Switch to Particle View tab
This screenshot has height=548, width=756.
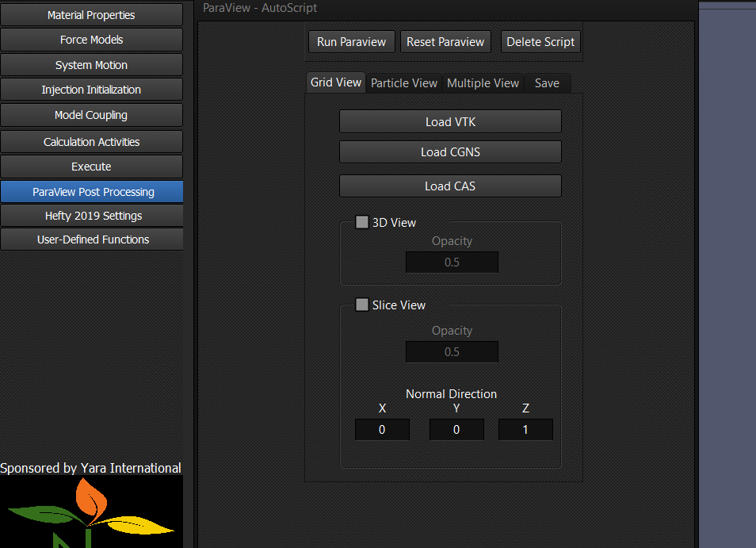tap(404, 83)
